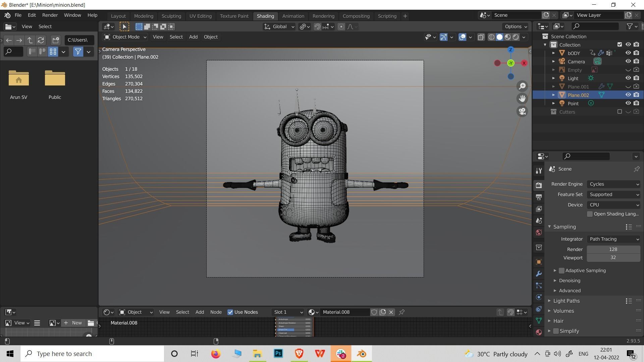Image resolution: width=644 pixels, height=362 pixels.
Task: Open the World properties tab icon
Action: pos(539,232)
